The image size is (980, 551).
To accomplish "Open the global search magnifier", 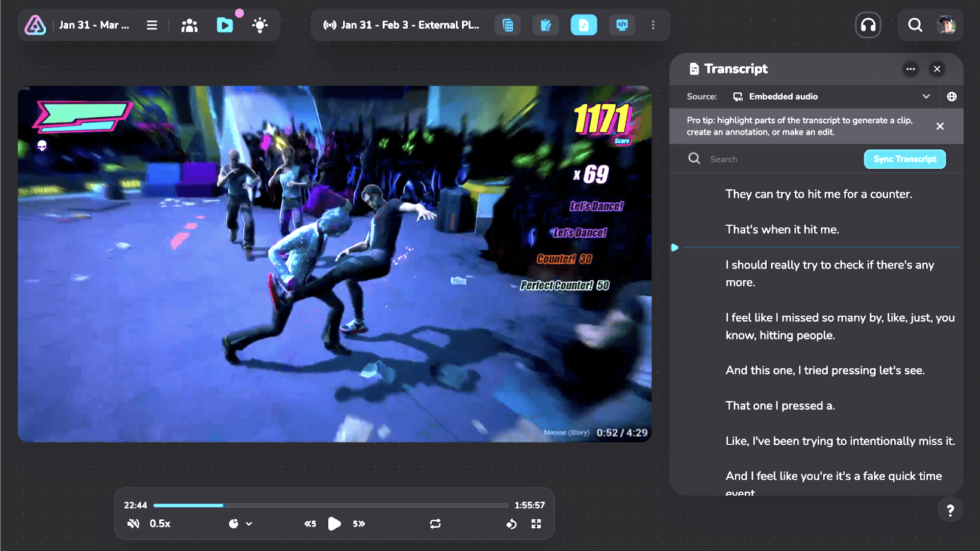I will point(915,25).
